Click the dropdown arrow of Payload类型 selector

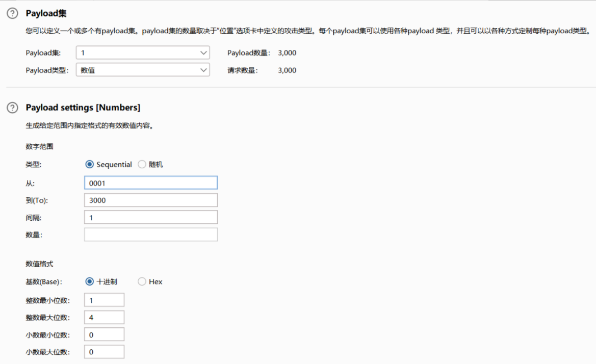(203, 70)
